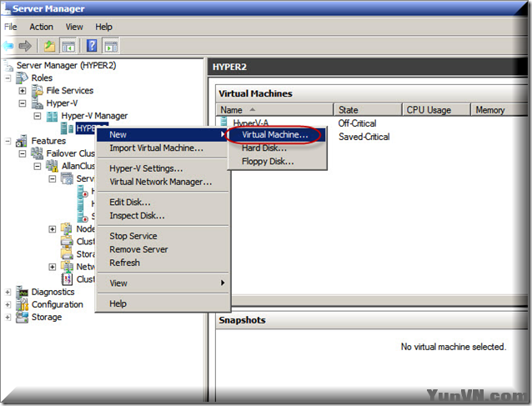Select the Configuration tree label
The height and width of the screenshot is (406, 532).
click(x=58, y=304)
